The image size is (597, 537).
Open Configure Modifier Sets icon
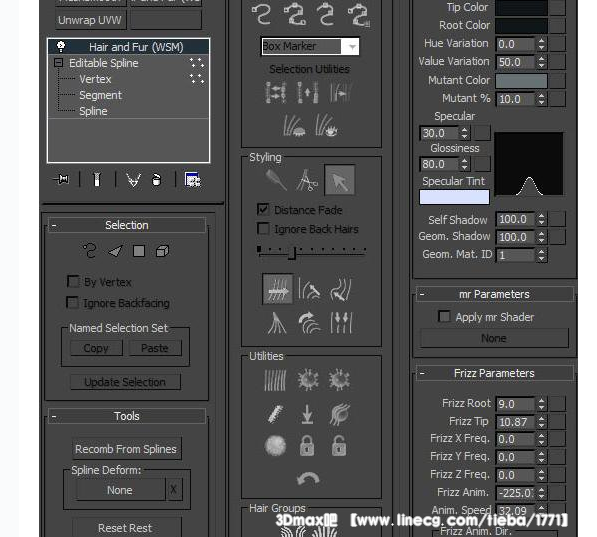193,180
